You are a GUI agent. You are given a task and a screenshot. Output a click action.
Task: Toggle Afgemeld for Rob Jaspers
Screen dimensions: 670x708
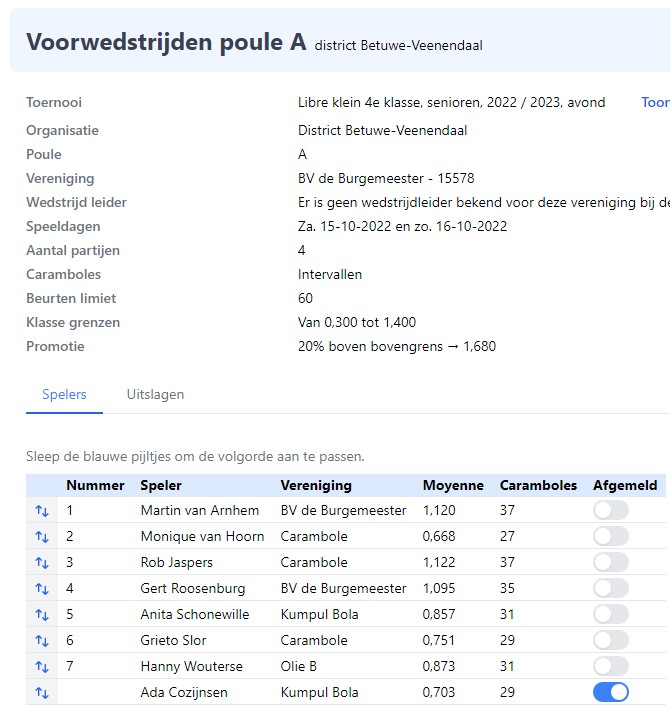[x=611, y=562]
